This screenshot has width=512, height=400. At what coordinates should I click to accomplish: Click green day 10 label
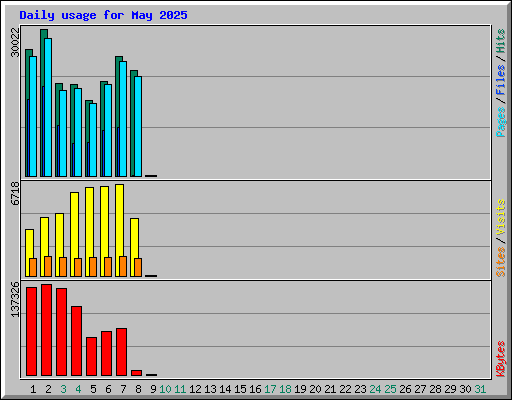tap(165, 389)
